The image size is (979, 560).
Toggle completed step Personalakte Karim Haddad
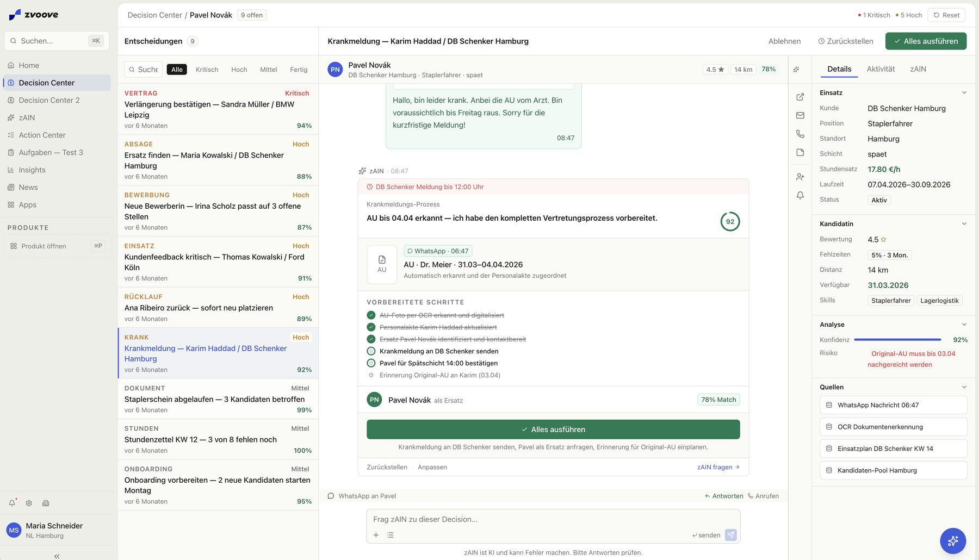pos(371,327)
